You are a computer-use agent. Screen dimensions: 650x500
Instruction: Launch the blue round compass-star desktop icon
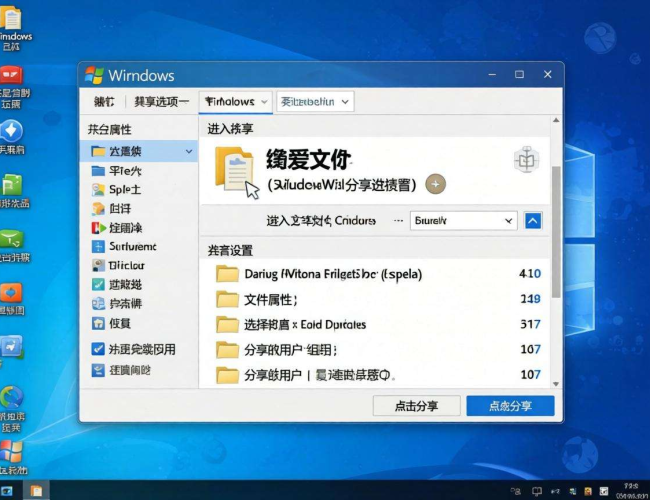click(11, 131)
